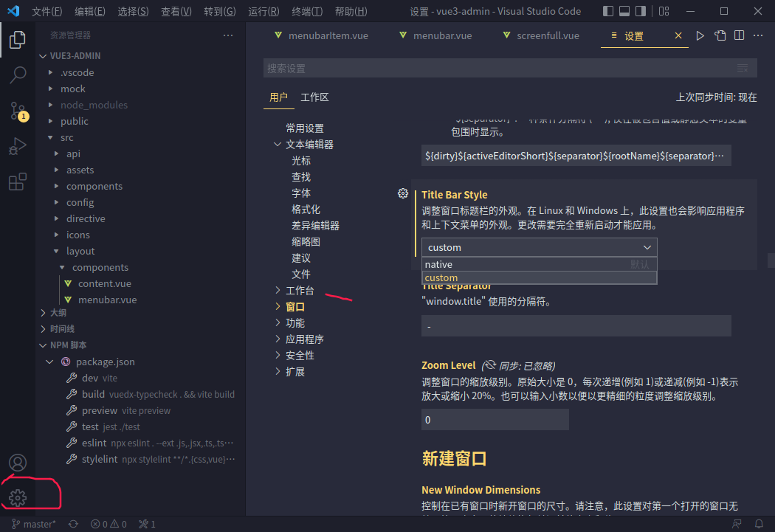Click settings search filter icon
Screen dimensions: 775x532
click(743, 68)
